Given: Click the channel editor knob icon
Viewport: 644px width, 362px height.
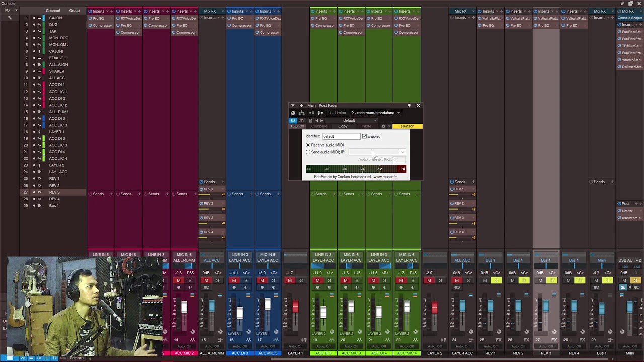Looking at the screenshot, I should tap(293, 113).
